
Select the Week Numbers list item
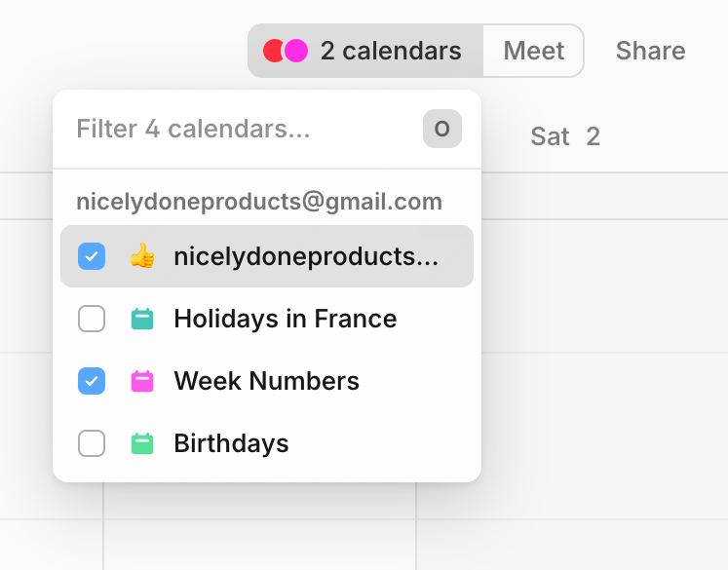pyautogui.click(x=266, y=382)
